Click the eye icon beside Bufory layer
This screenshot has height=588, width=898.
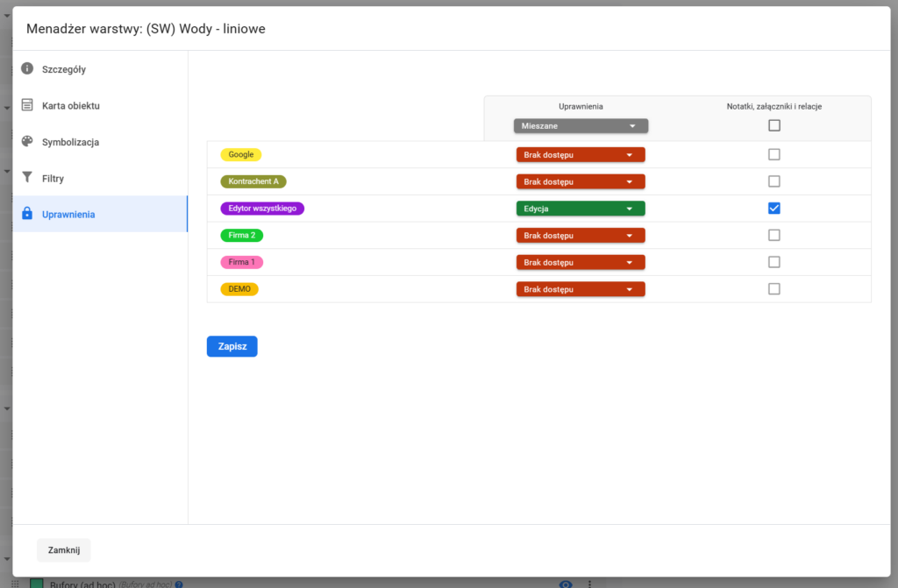pyautogui.click(x=566, y=584)
